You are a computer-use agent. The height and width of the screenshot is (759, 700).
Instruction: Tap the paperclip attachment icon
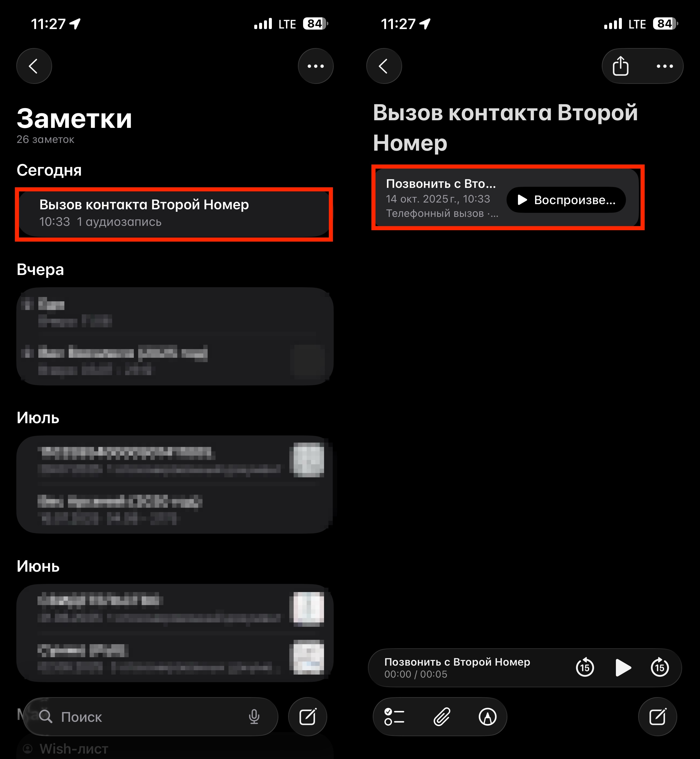442,717
